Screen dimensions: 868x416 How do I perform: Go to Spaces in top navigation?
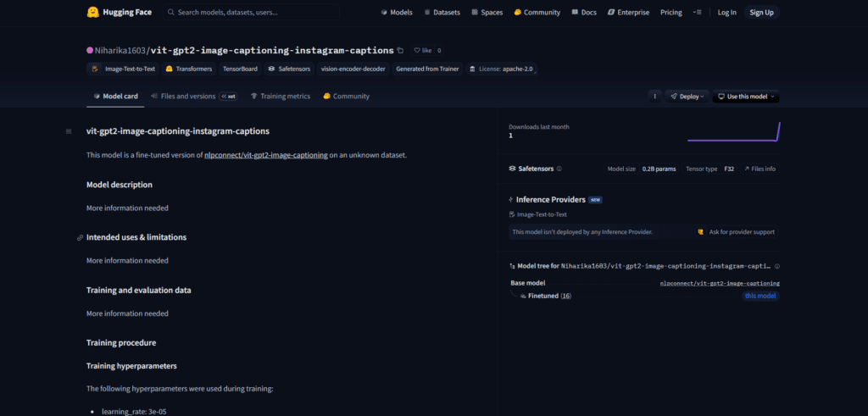487,12
